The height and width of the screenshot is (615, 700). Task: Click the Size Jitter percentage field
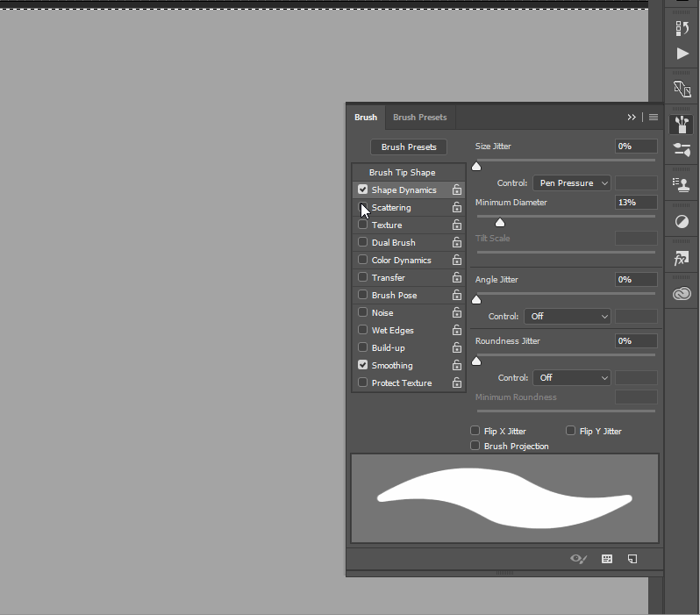(x=636, y=147)
